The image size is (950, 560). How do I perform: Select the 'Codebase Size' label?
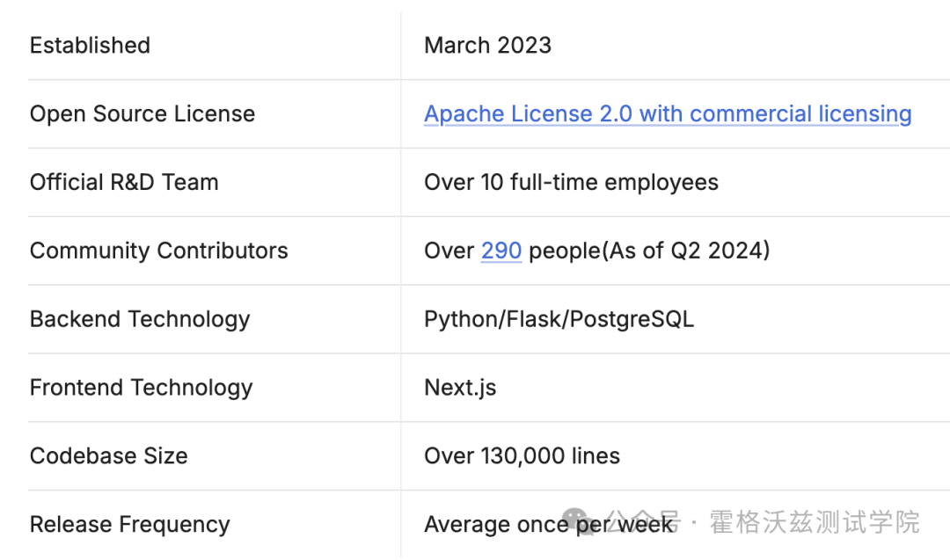coord(109,456)
